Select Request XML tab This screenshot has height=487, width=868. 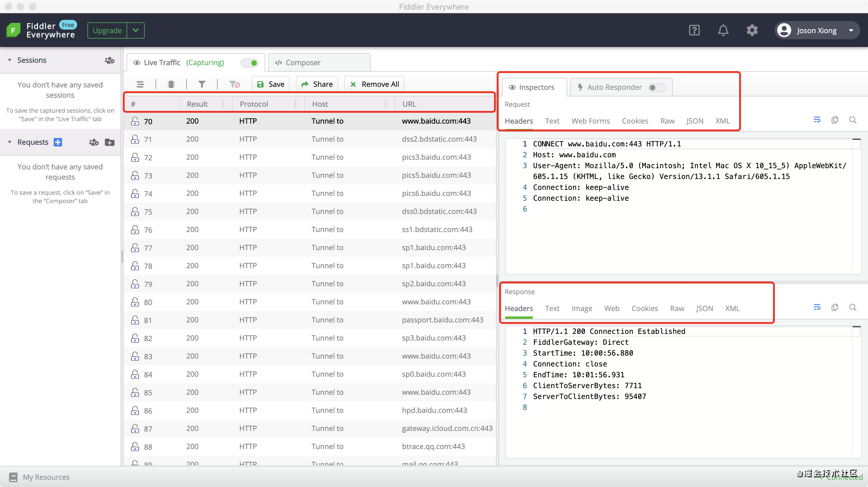click(722, 121)
